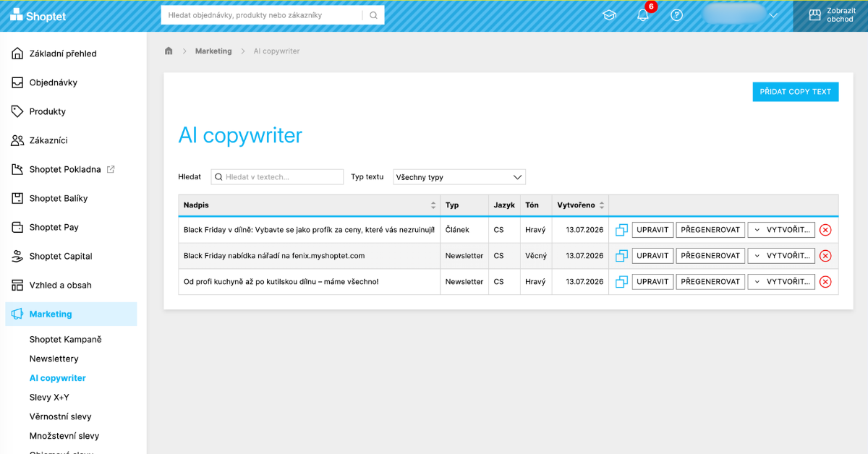The height and width of the screenshot is (454, 868).
Task: Open the help question mark icon
Action: coord(677,15)
